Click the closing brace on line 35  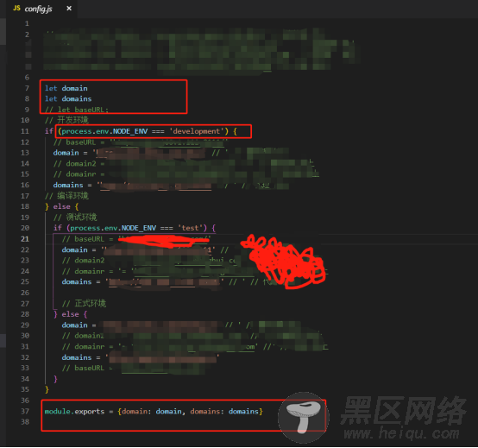coord(47,390)
